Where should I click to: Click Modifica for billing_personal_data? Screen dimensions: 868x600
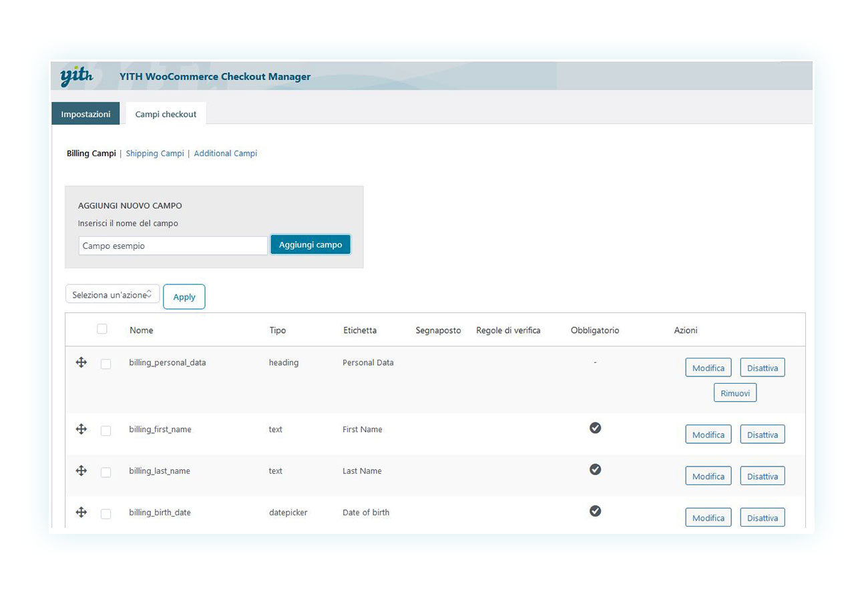click(708, 368)
